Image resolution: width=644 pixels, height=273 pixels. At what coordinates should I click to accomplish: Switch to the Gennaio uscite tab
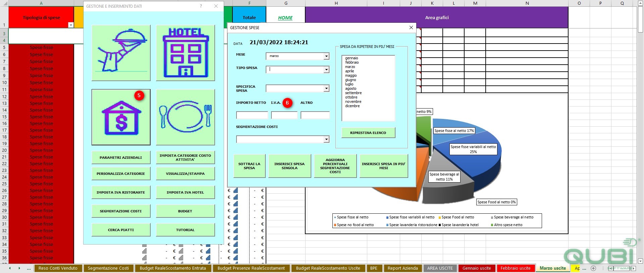pyautogui.click(x=477, y=268)
